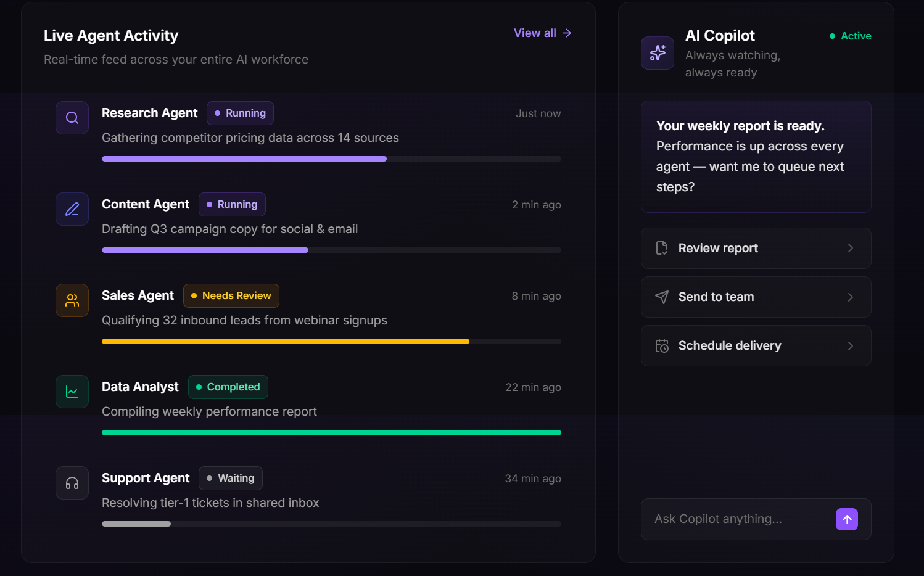This screenshot has width=924, height=576.
Task: Click the Content Agent progress bar
Action: (331, 250)
